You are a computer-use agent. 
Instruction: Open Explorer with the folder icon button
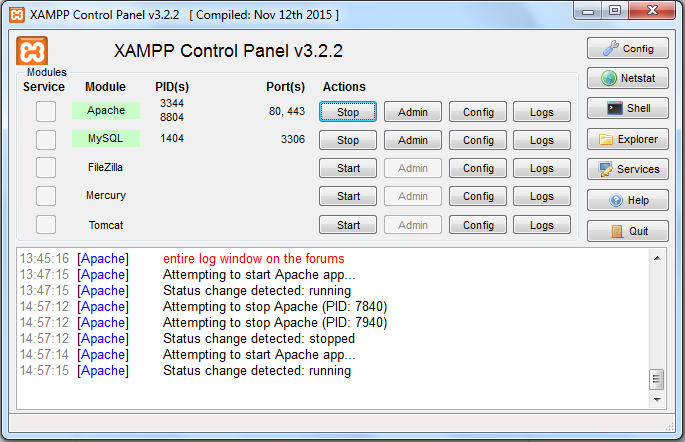[x=627, y=139]
